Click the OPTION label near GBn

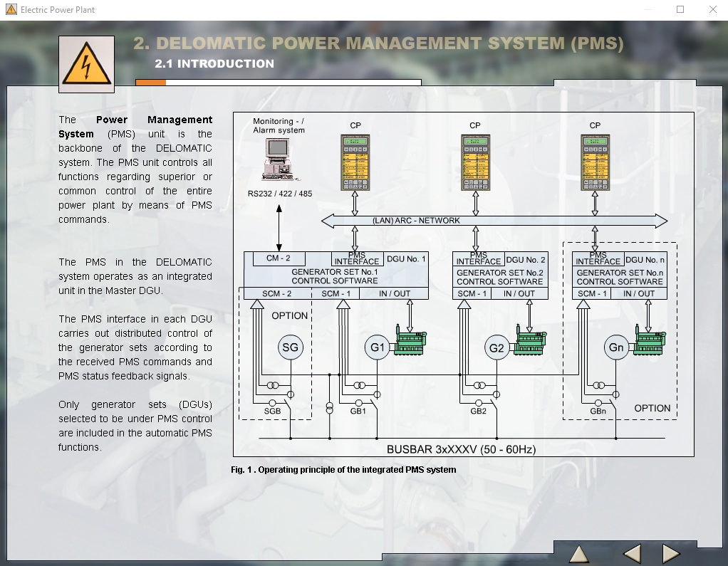(652, 408)
